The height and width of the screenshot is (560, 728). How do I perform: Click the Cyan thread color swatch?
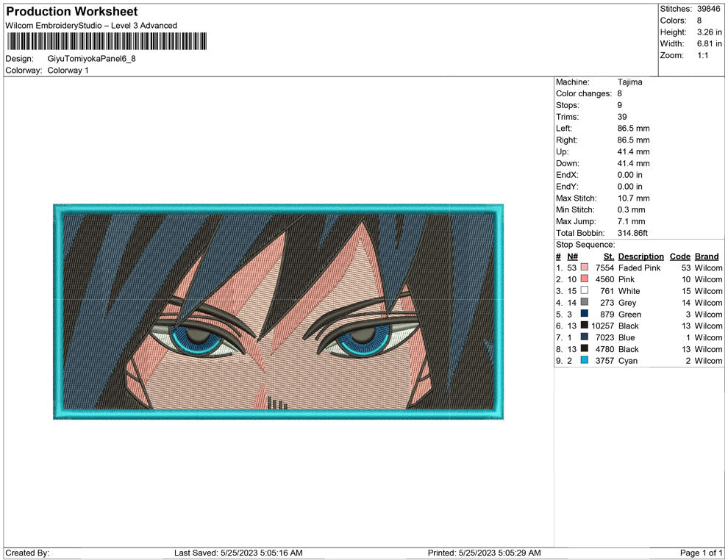tap(585, 360)
